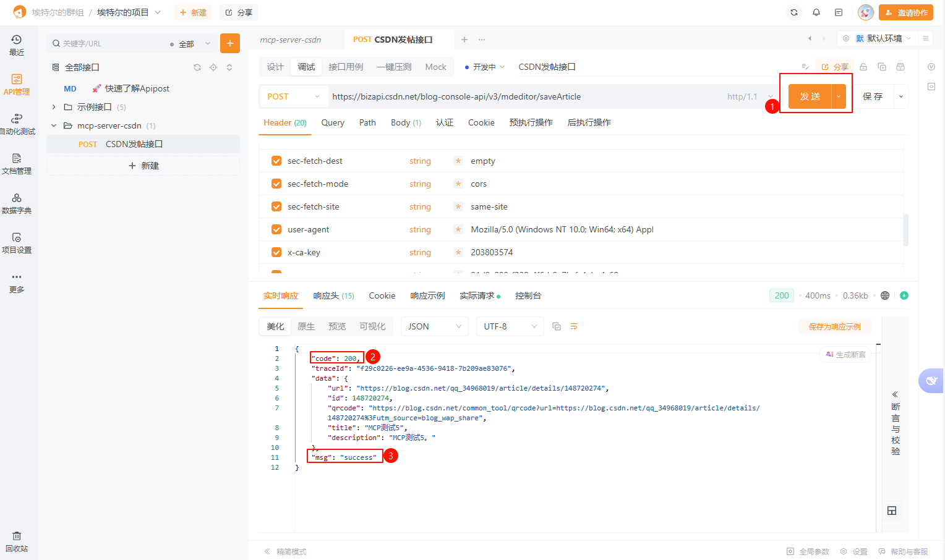The width and height of the screenshot is (945, 560).
Task: Copy the response with the copy icon
Action: (557, 326)
